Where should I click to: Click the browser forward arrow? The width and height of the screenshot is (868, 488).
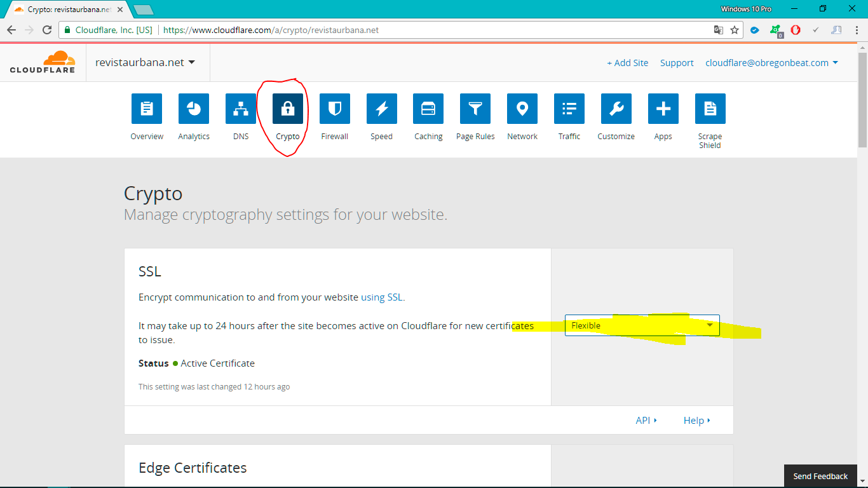pos(29,30)
